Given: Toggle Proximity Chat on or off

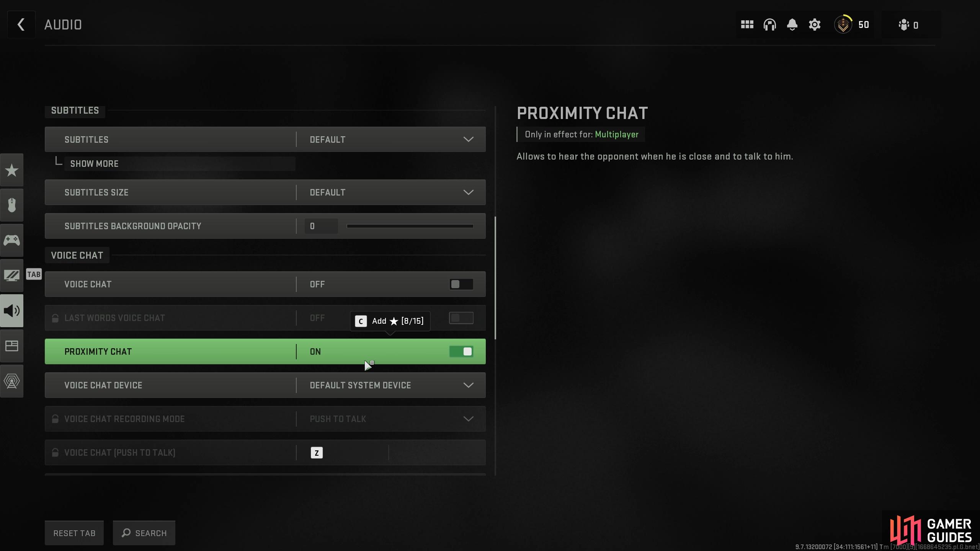Looking at the screenshot, I should point(461,351).
